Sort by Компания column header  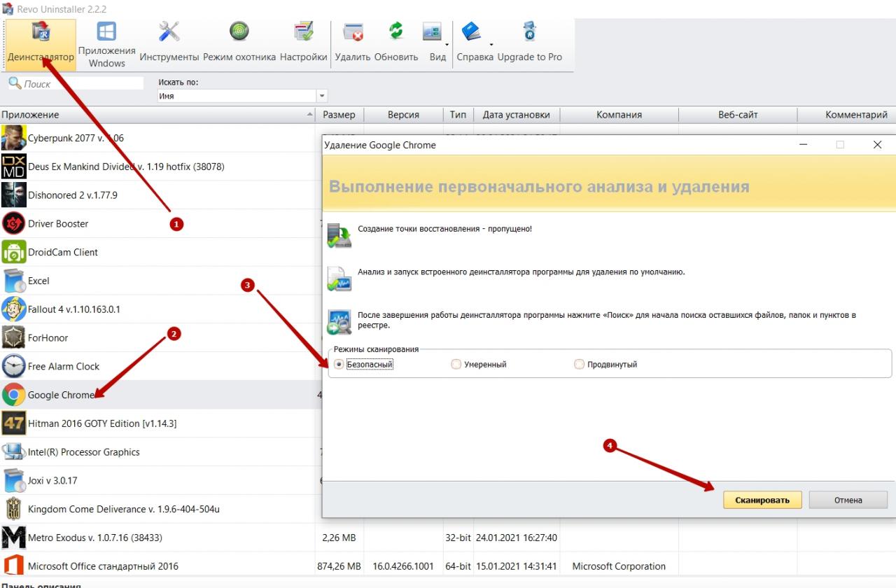tap(619, 115)
